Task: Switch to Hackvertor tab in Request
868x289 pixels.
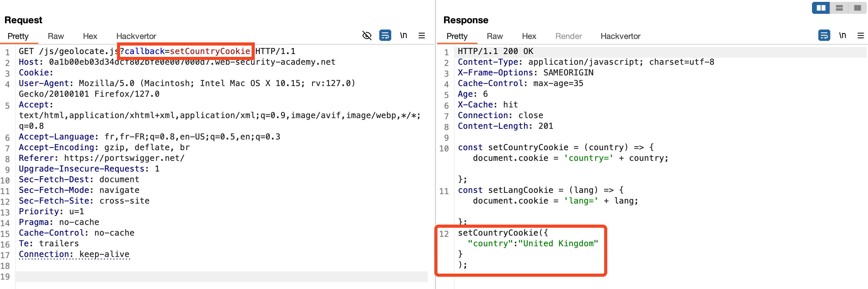Action: point(136,36)
